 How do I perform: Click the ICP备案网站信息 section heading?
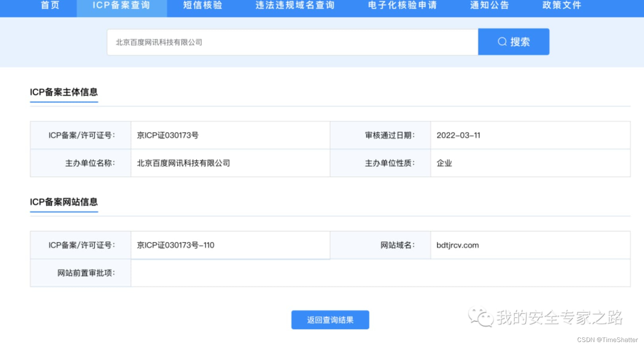click(64, 202)
